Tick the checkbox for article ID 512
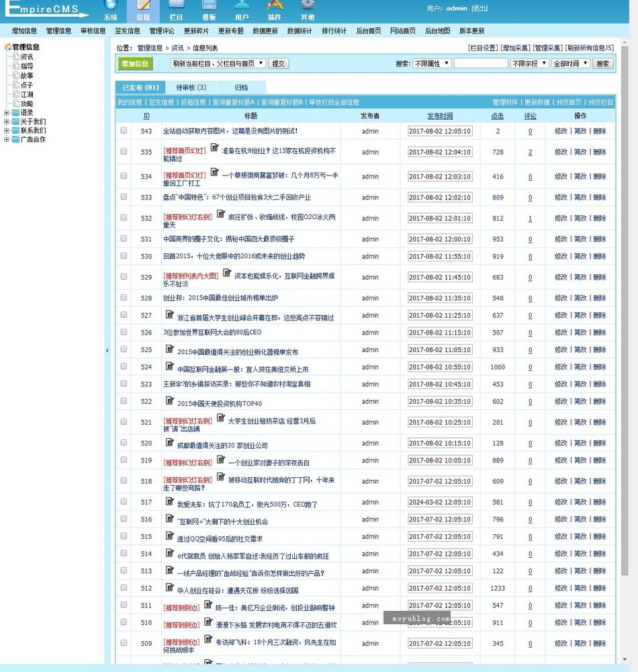This screenshot has height=672, width=638. click(x=124, y=587)
